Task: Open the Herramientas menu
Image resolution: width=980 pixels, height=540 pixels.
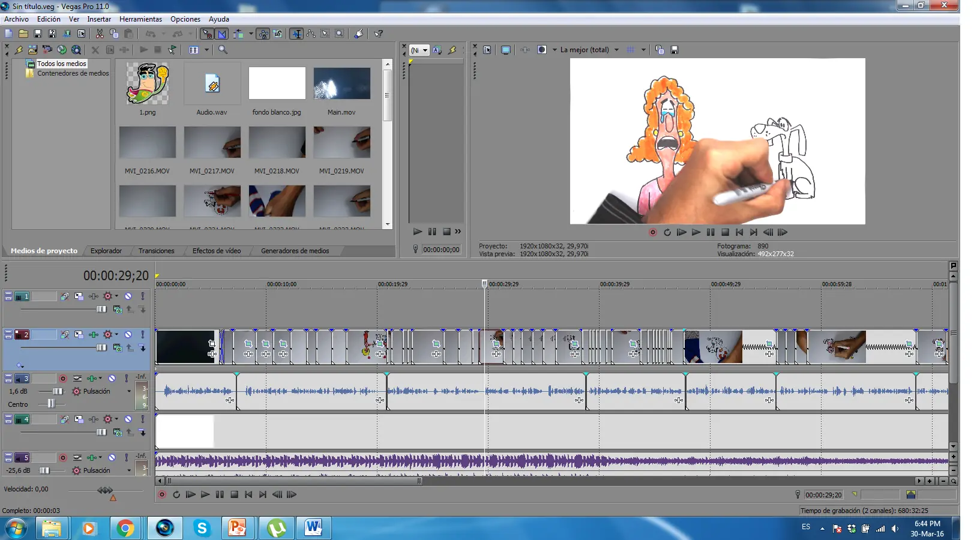Action: (x=140, y=19)
